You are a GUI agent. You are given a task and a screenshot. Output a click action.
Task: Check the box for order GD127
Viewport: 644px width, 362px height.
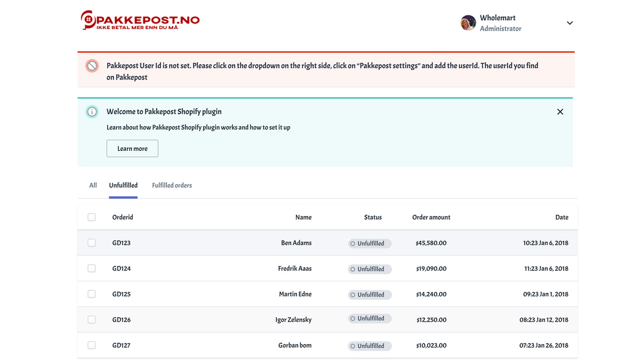[92, 345]
